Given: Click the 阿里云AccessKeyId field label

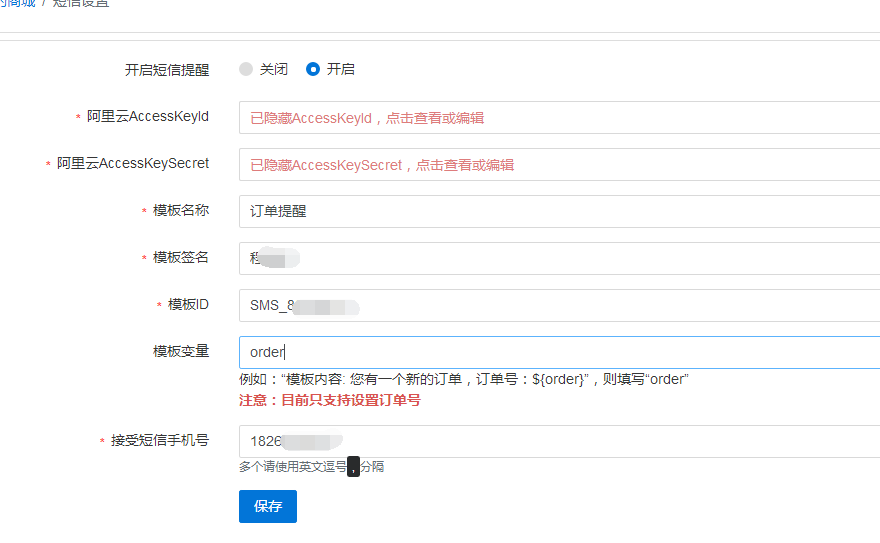Looking at the screenshot, I should (x=147, y=116).
